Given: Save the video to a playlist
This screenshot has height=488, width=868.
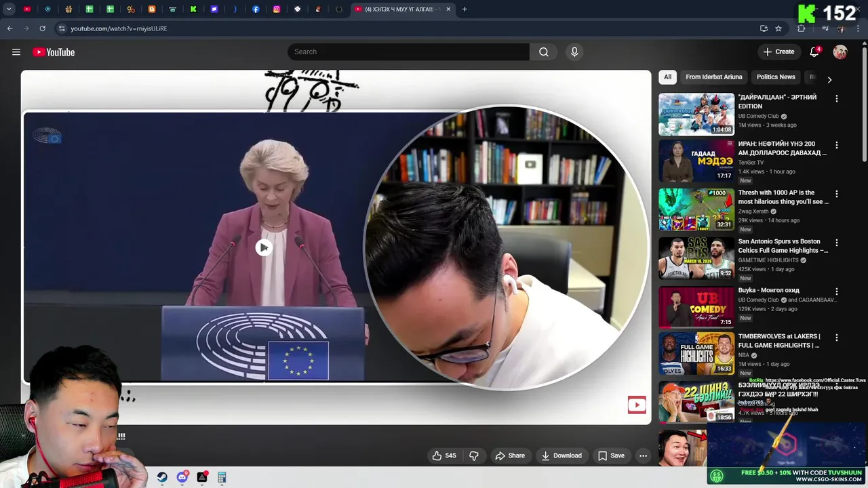Looking at the screenshot, I should click(610, 455).
